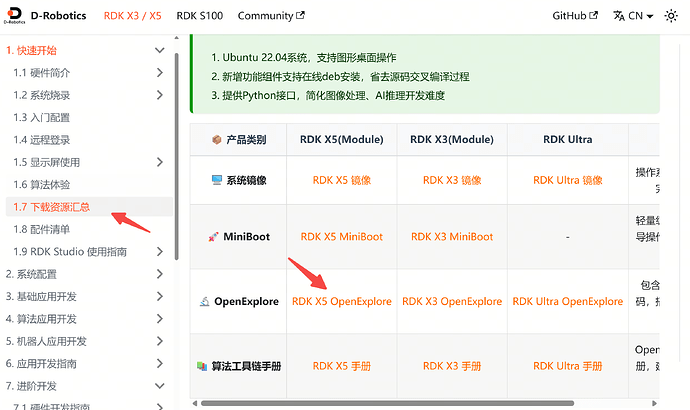Open the RDK X5 MiniBoot link
690x410 pixels.
(x=341, y=237)
